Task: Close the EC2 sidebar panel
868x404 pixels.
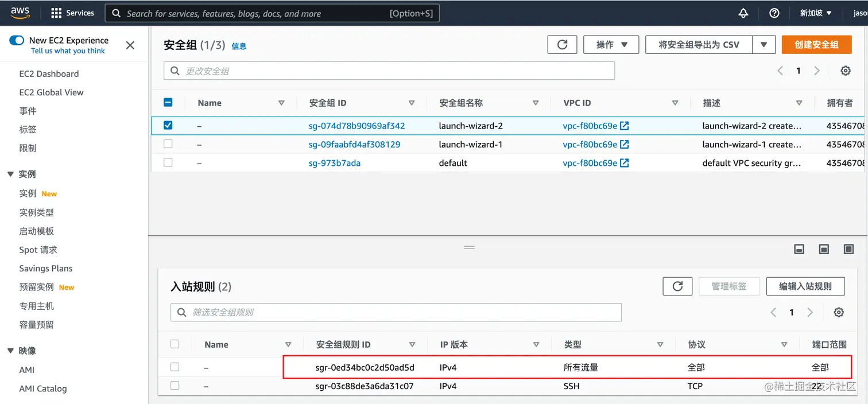Action: tap(130, 45)
